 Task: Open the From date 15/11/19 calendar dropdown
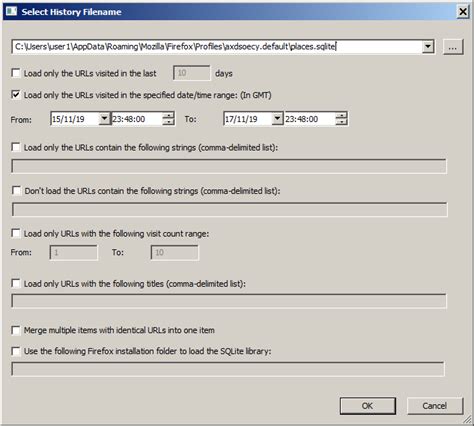104,118
